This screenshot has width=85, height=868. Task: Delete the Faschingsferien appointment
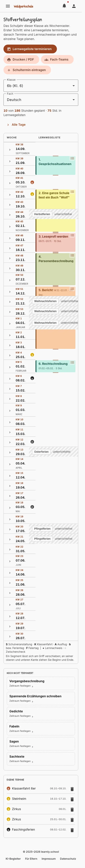coord(72,830)
